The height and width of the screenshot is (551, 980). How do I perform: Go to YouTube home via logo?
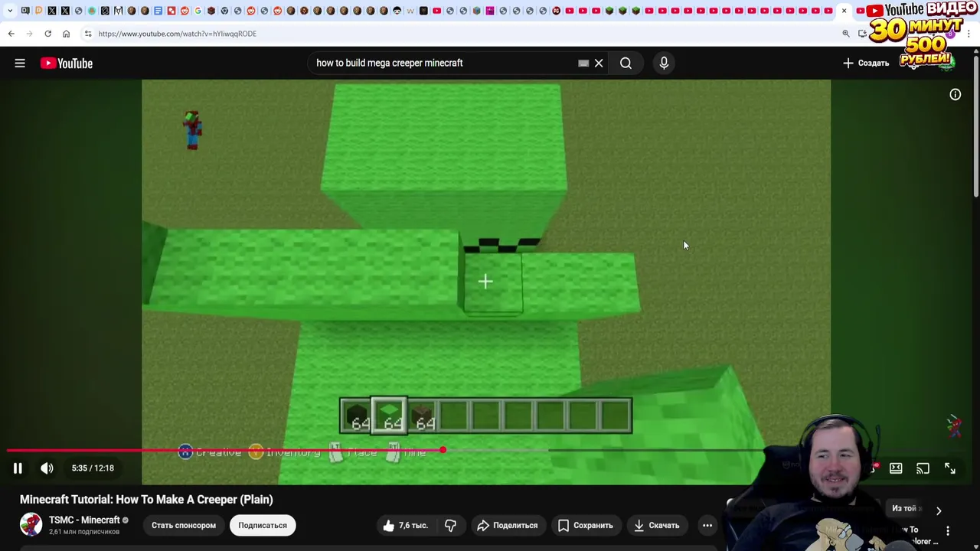[67, 64]
